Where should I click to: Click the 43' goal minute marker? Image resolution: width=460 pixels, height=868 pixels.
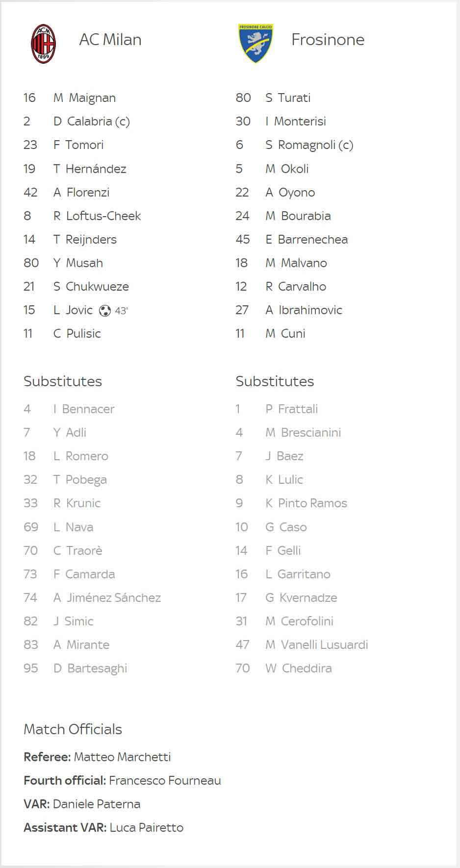(x=121, y=311)
